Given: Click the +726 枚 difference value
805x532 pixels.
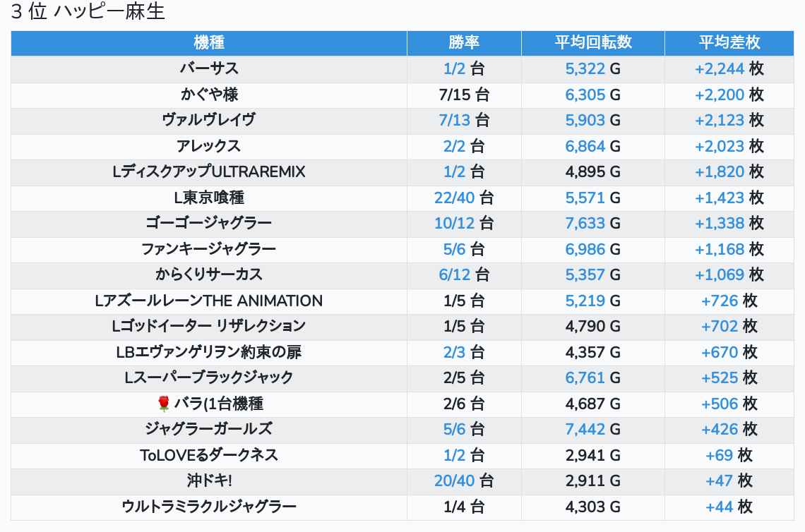Looking at the screenshot, I should (729, 301).
